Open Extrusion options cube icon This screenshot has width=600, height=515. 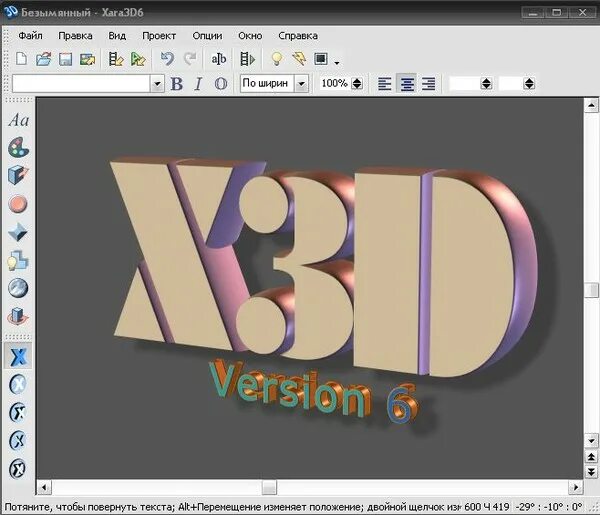(x=18, y=175)
